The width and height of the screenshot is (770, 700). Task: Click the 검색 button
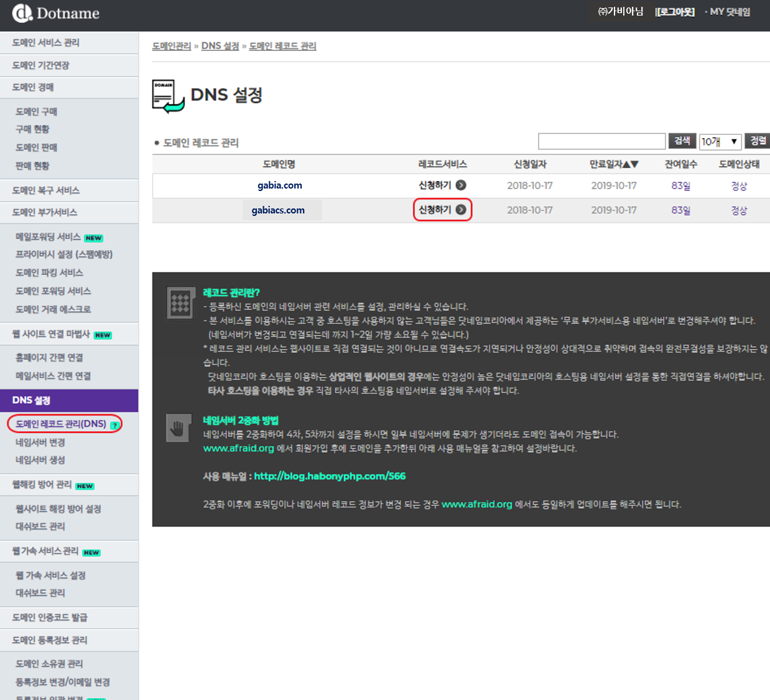coord(682,141)
